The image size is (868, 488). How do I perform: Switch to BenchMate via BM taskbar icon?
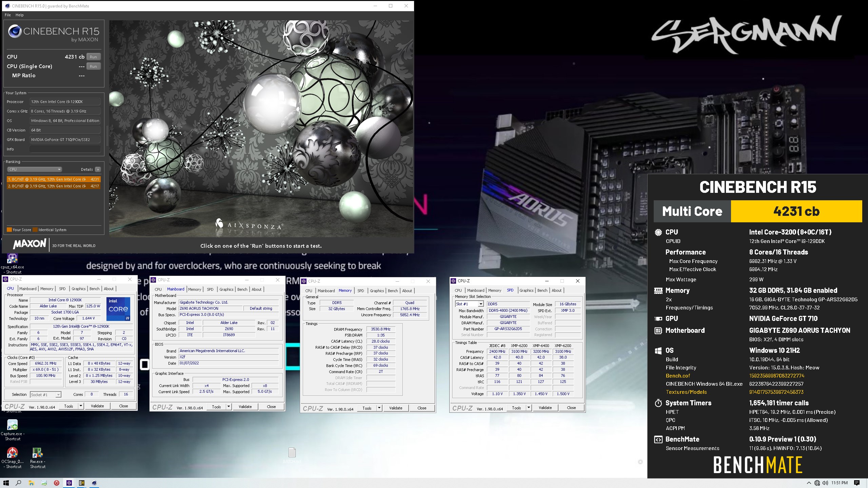pyautogui.click(x=82, y=483)
